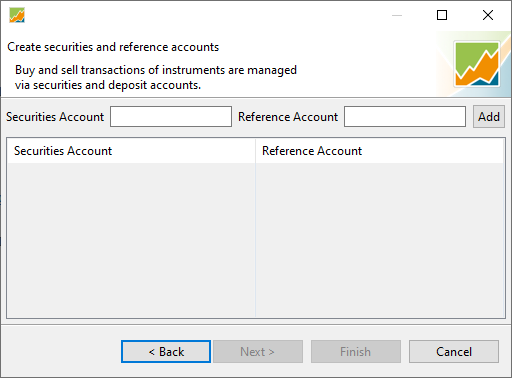512x378 pixels.
Task: Click the empty area under Reference Account column
Action: coord(380,240)
